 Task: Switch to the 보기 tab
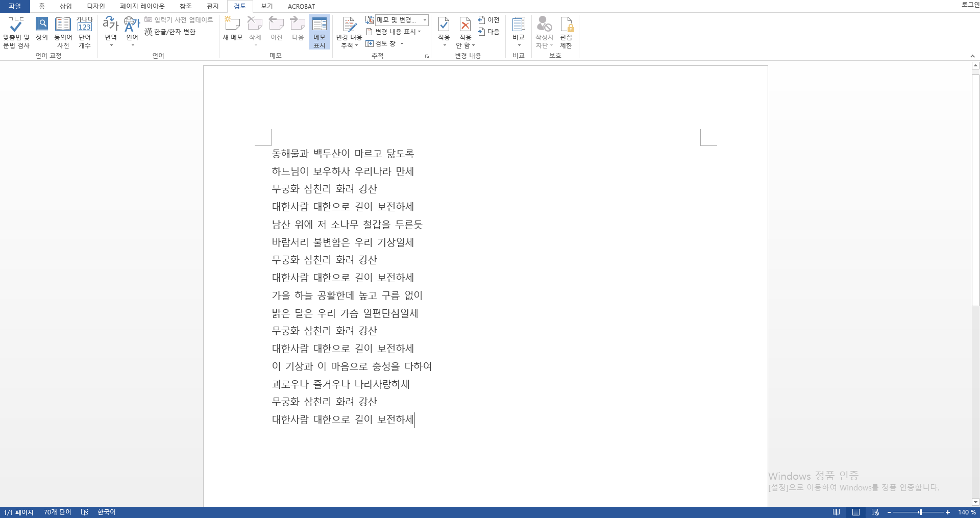(267, 6)
